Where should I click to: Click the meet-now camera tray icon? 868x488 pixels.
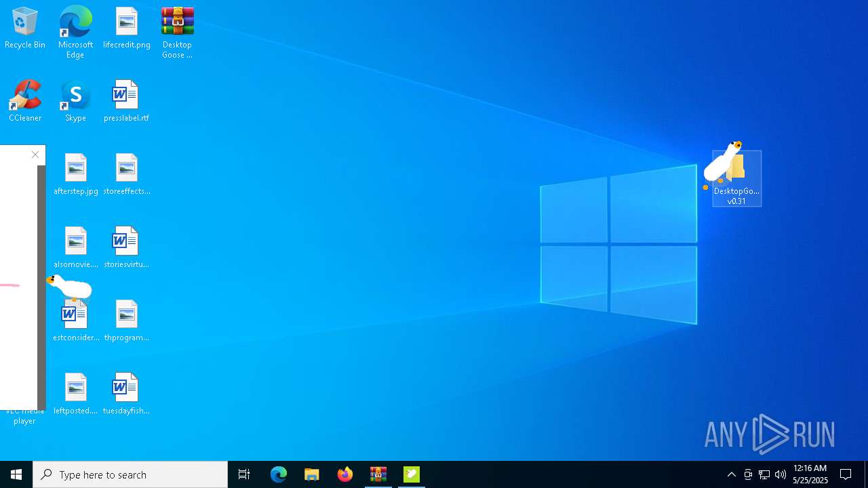pos(748,474)
